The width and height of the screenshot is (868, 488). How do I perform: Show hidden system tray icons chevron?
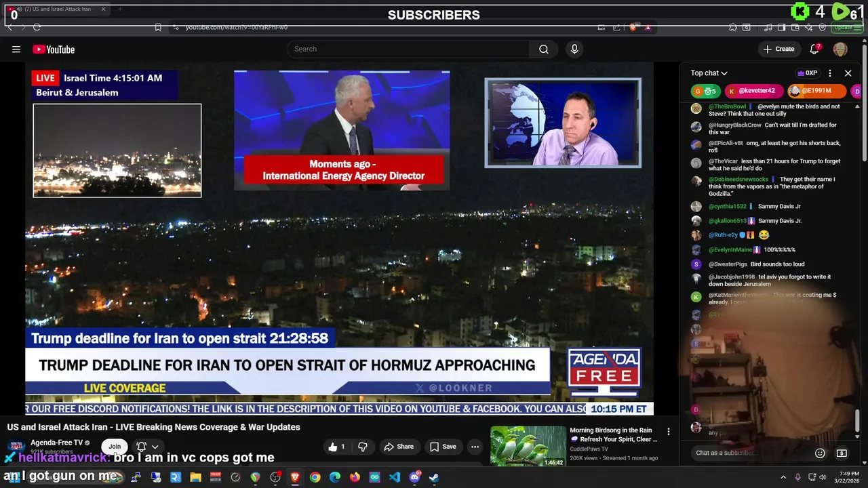[x=783, y=477]
